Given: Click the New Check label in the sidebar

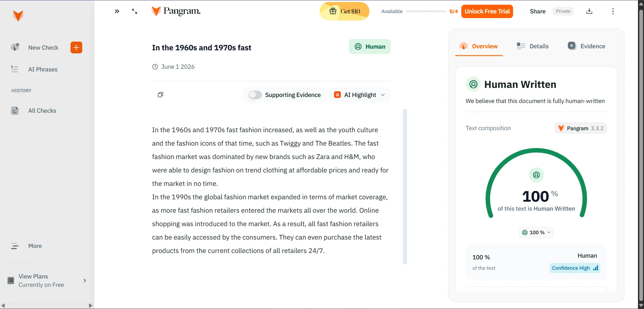Looking at the screenshot, I should point(43,48).
